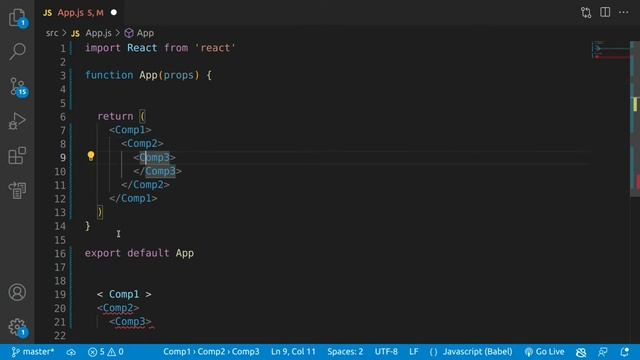Image resolution: width=640 pixels, height=360 pixels.
Task: Click the lightbulb code action on line 9
Action: pos(91,156)
